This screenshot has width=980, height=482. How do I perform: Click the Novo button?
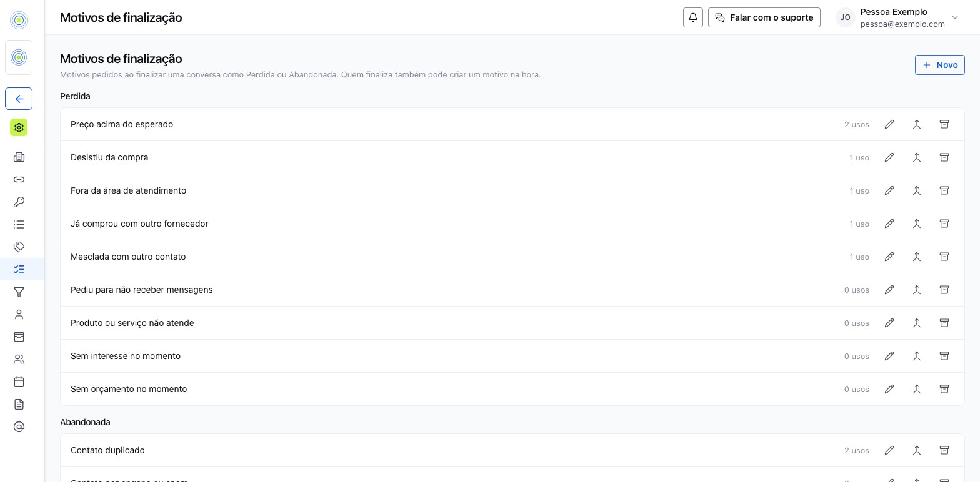940,65
